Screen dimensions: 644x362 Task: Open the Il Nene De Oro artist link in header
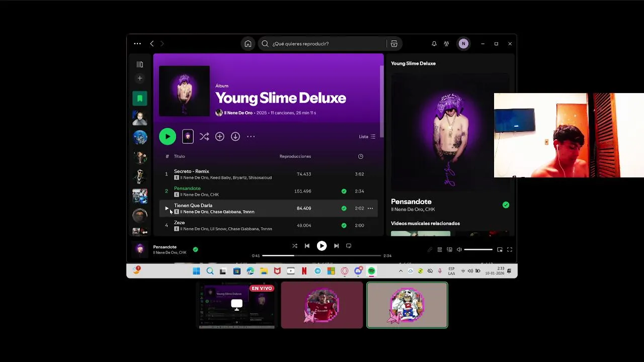pyautogui.click(x=238, y=113)
